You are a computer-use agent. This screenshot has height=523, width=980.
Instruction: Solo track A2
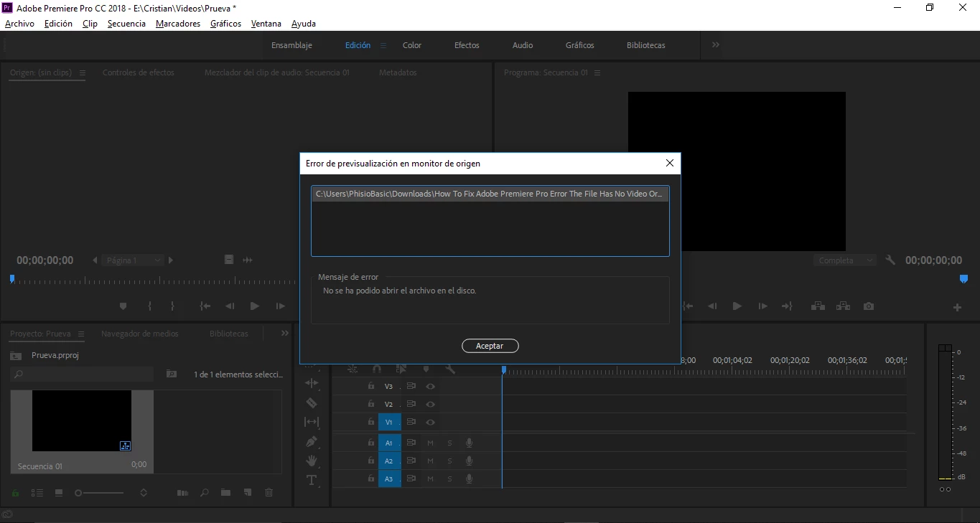click(x=449, y=461)
